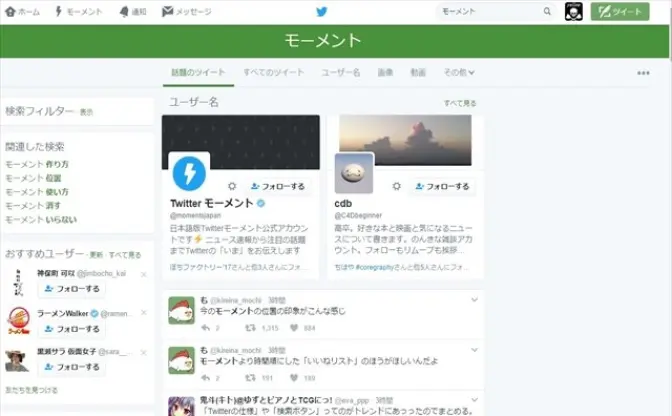Click すべて見る beside ユーザー名 heading
Screen dimensions: 672x416
click(x=460, y=103)
